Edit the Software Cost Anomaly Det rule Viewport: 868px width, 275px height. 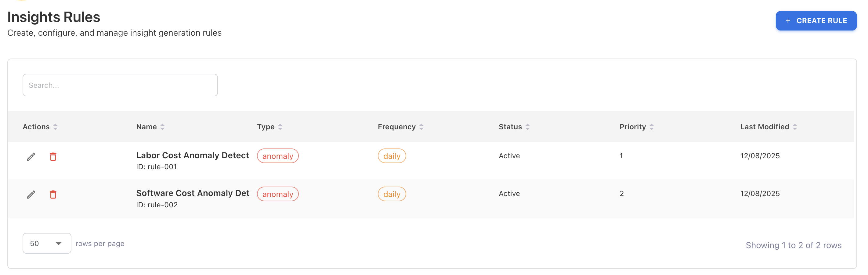pos(31,195)
